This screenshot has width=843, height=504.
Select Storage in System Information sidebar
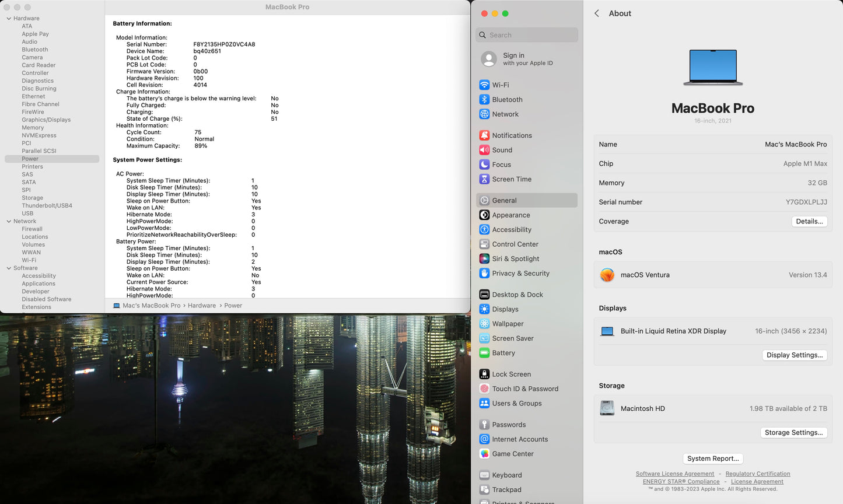[33, 198]
